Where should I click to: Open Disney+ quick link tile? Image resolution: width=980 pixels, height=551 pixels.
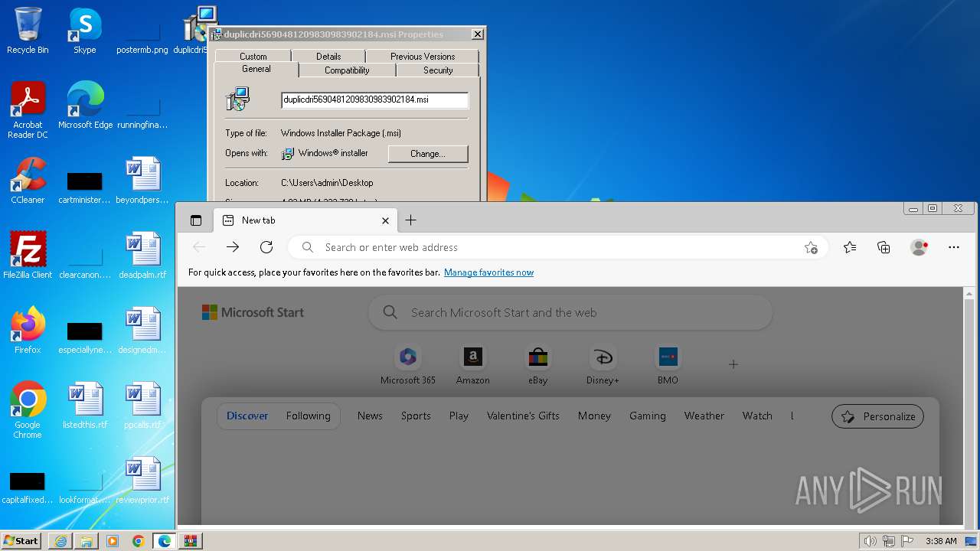click(x=603, y=365)
